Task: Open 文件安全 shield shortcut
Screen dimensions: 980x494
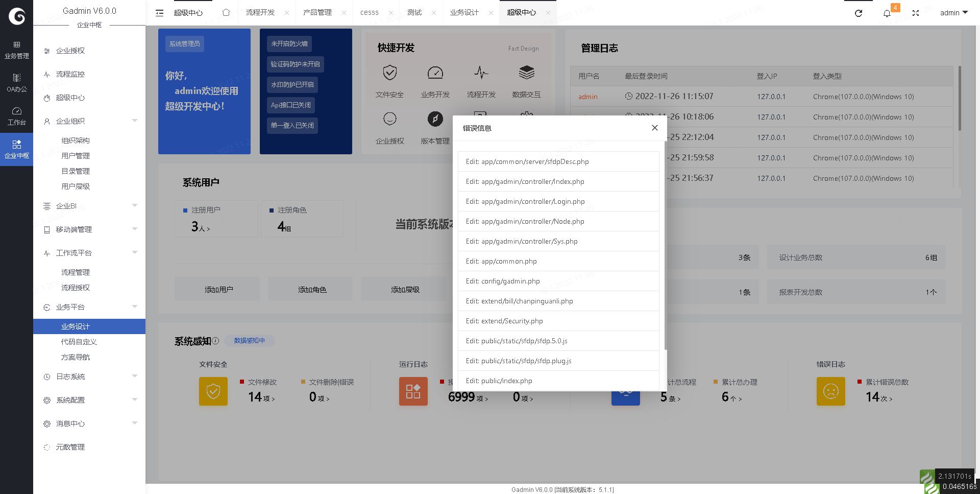Action: [x=390, y=73]
